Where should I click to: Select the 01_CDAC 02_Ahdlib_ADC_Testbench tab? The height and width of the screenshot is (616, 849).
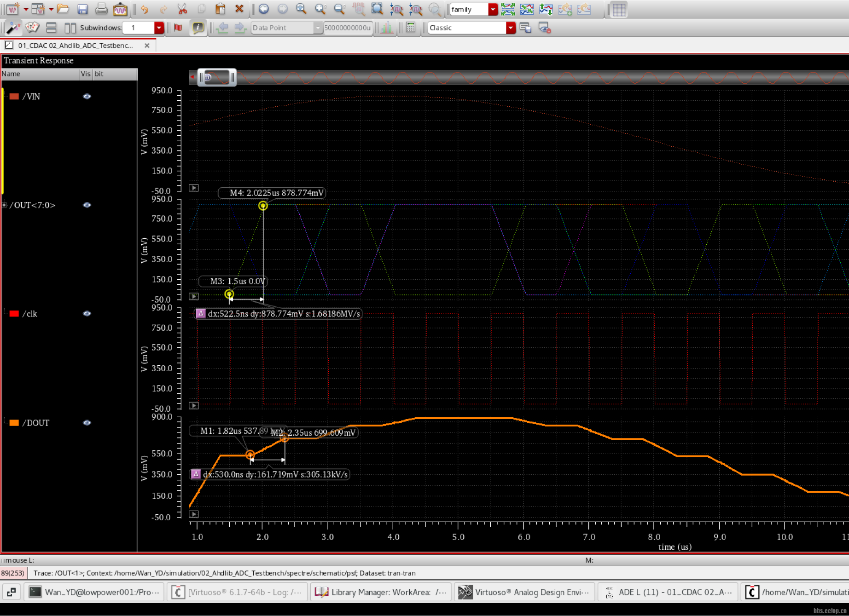76,45
